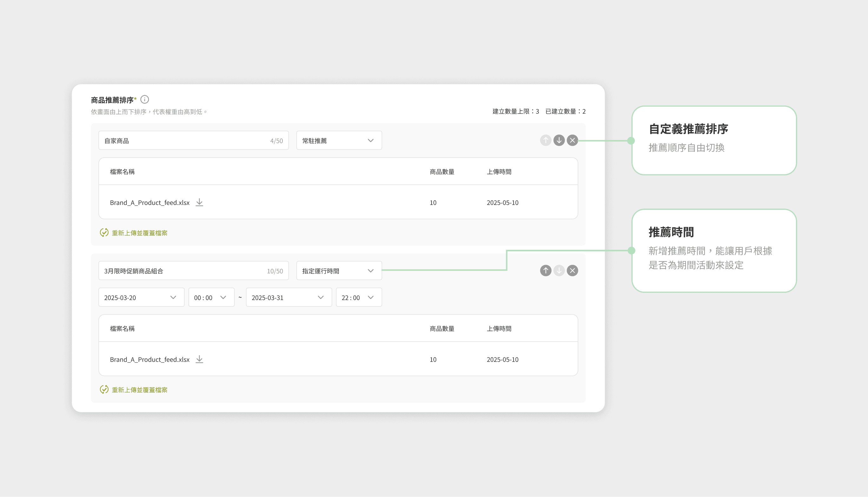Move 自家商品 group down with arrow

[x=559, y=140]
